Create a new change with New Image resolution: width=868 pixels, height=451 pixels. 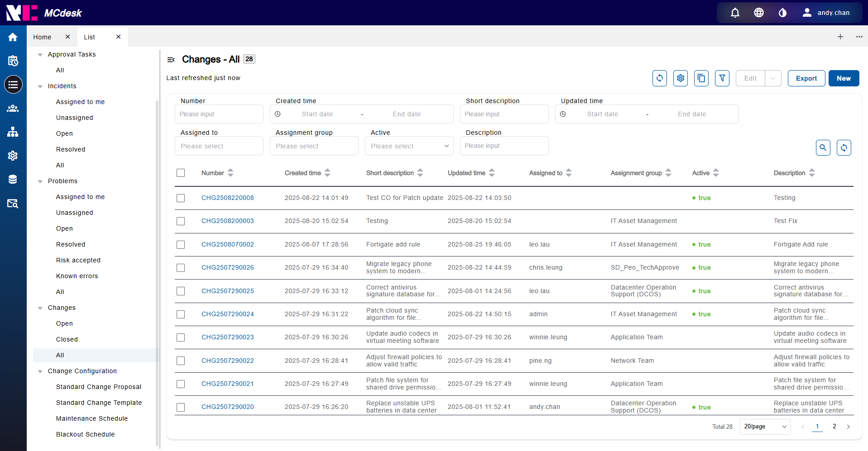[x=844, y=78]
